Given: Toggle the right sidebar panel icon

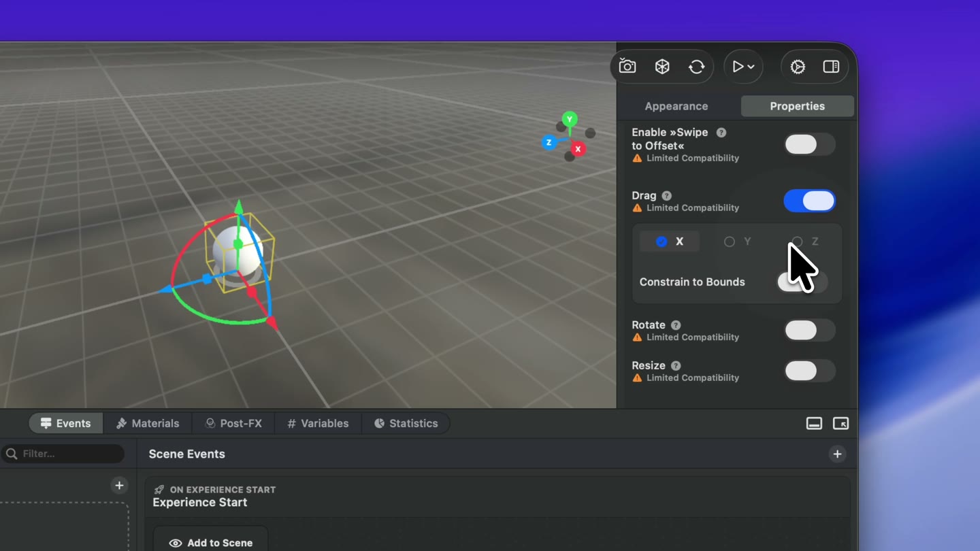Looking at the screenshot, I should (x=831, y=67).
